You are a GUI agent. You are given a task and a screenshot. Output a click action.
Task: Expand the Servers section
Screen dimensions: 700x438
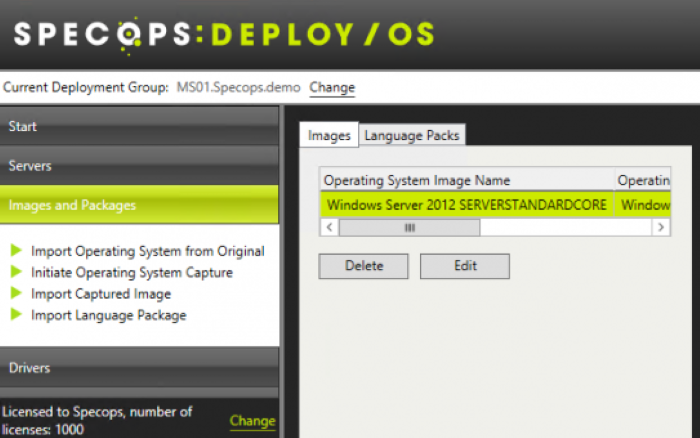139,166
